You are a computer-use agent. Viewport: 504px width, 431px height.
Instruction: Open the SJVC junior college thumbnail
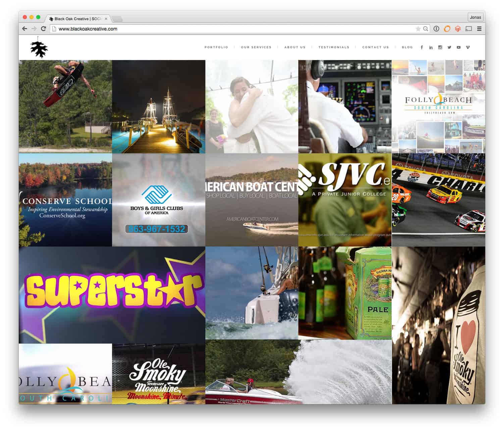coord(345,200)
